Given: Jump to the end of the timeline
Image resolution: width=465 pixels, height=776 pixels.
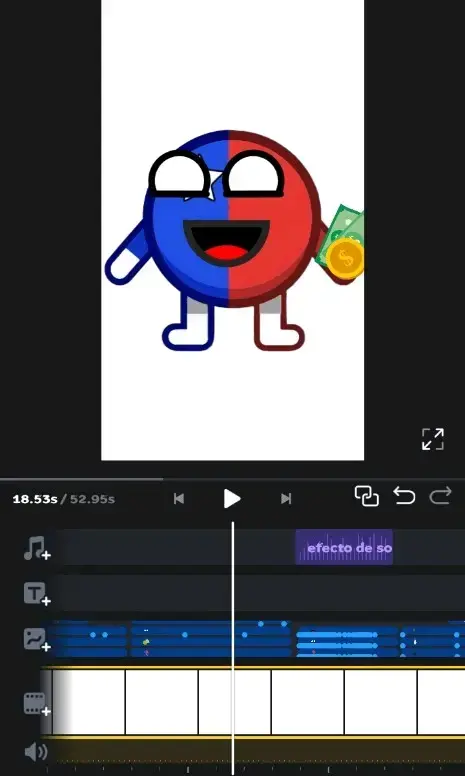Looking at the screenshot, I should pos(286,498).
